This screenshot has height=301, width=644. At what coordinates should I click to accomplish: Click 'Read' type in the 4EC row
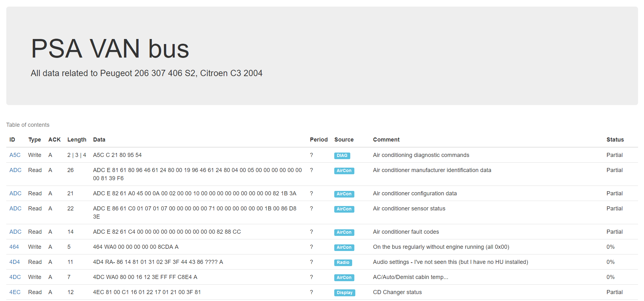35,292
